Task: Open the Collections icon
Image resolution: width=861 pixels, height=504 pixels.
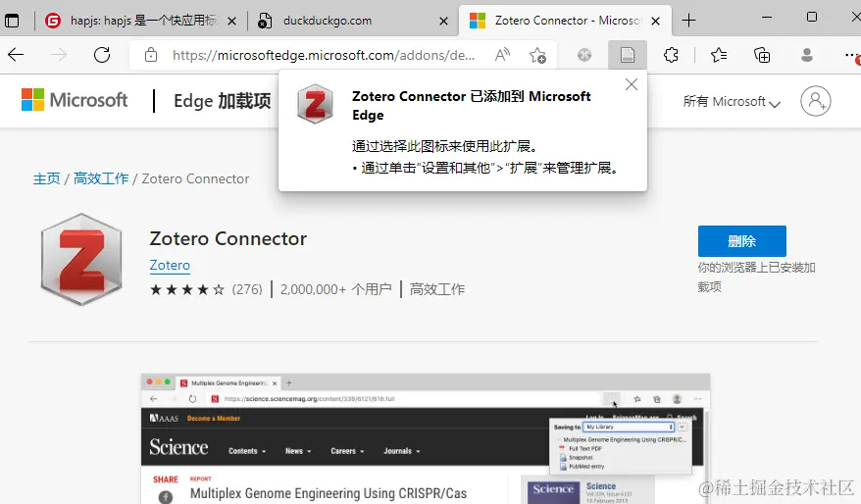Action: [762, 55]
